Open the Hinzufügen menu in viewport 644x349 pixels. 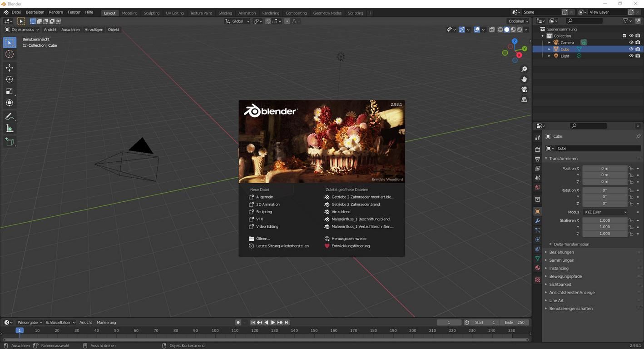94,30
